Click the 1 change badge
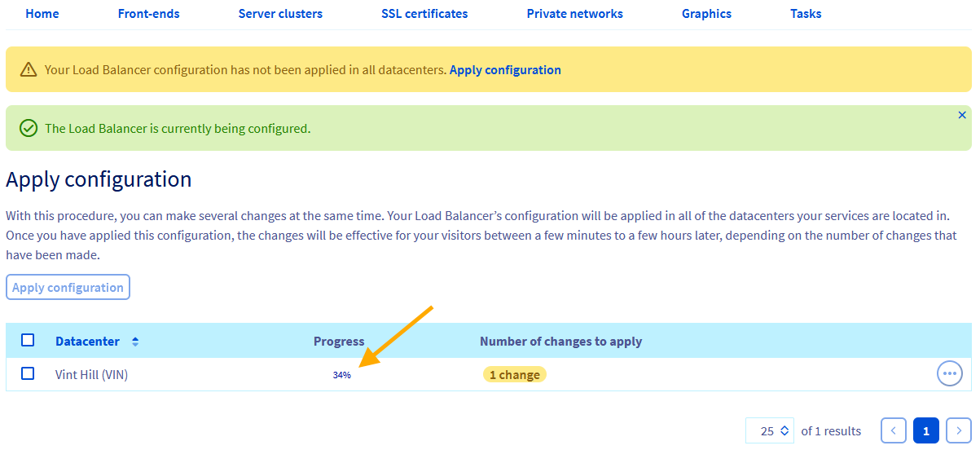 [x=514, y=374]
